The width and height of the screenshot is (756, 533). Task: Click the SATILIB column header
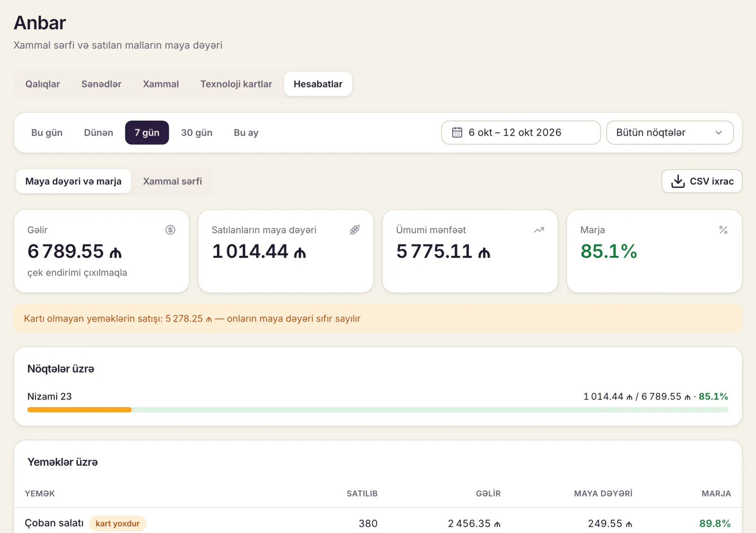tap(362, 493)
